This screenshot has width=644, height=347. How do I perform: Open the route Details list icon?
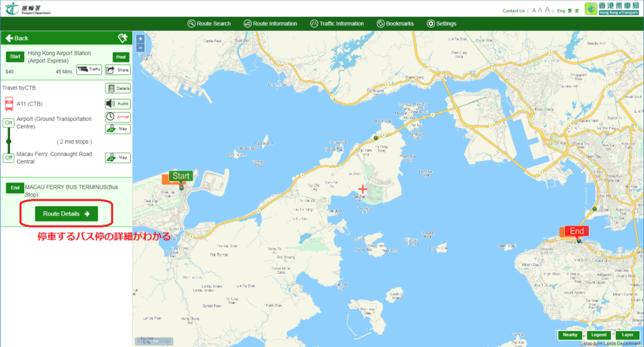pyautogui.click(x=117, y=88)
